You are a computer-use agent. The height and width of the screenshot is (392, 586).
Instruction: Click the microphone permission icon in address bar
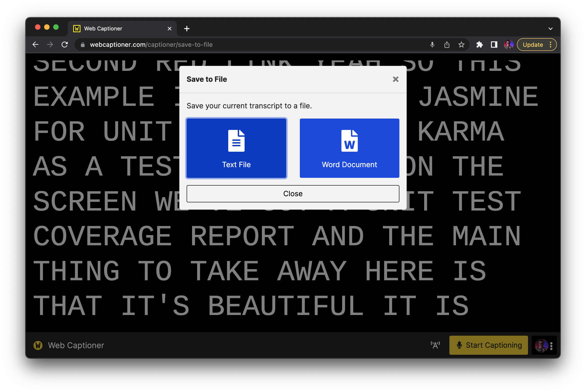[x=432, y=45]
